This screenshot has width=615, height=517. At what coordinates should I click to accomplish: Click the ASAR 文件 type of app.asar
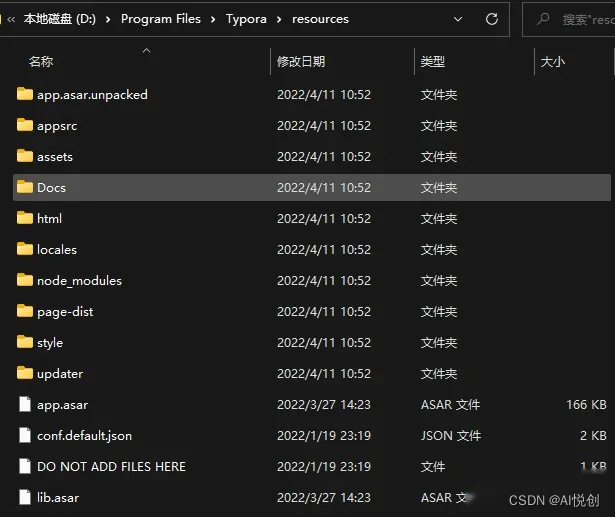pyautogui.click(x=450, y=404)
